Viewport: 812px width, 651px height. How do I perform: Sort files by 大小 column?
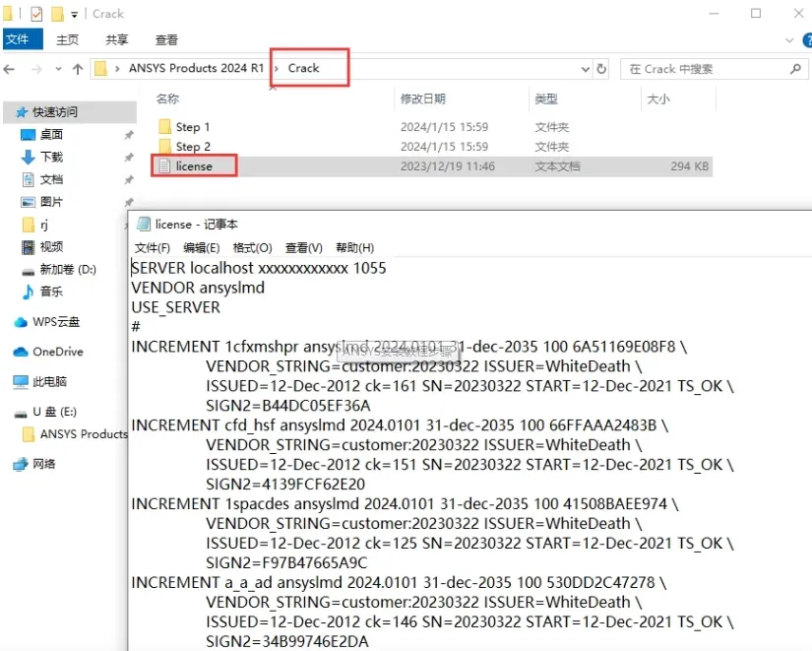(x=658, y=99)
